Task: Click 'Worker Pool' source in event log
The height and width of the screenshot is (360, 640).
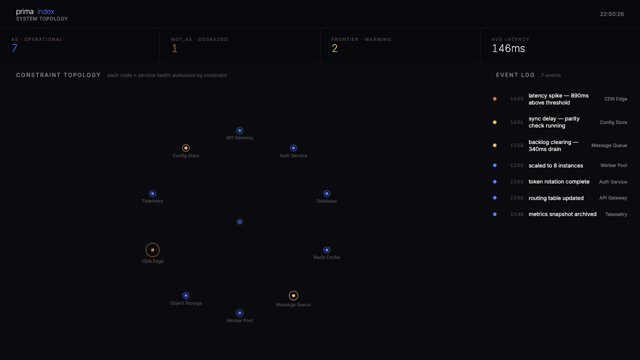Action: click(613, 165)
